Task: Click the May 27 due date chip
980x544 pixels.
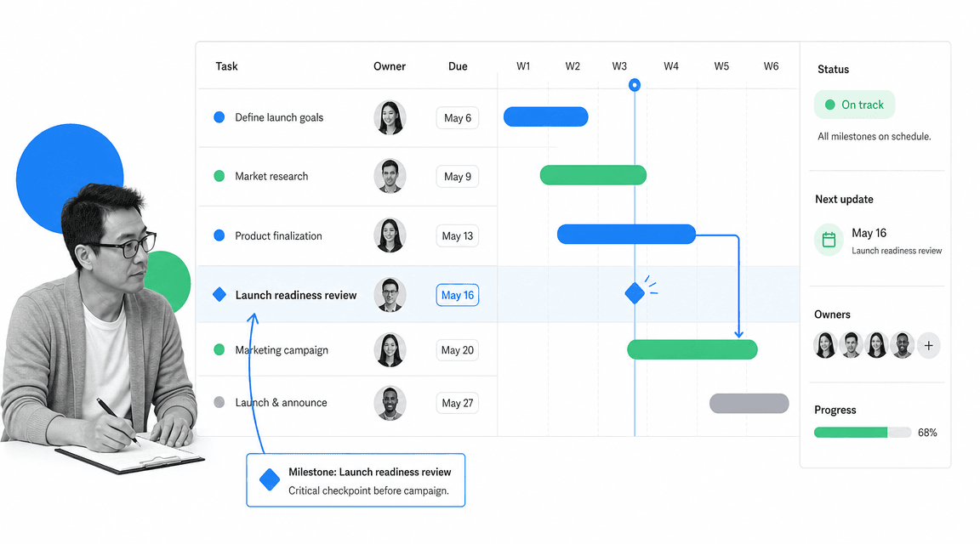Action: tap(458, 404)
